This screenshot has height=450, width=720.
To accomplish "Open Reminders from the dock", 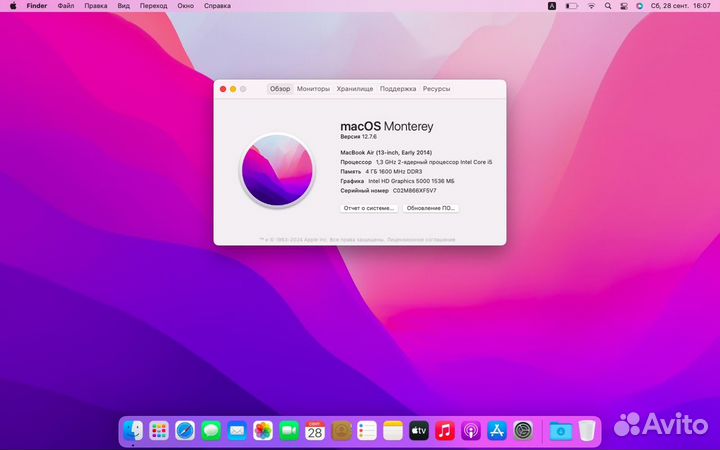I will (367, 431).
